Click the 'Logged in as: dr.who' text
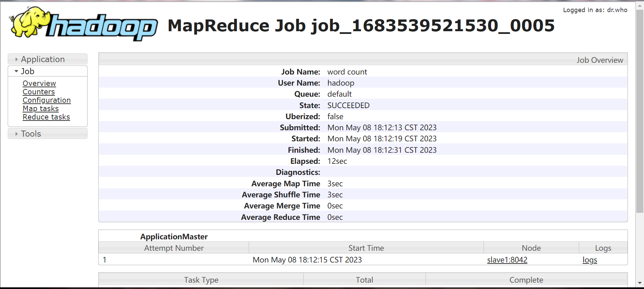The width and height of the screenshot is (644, 289). click(595, 10)
